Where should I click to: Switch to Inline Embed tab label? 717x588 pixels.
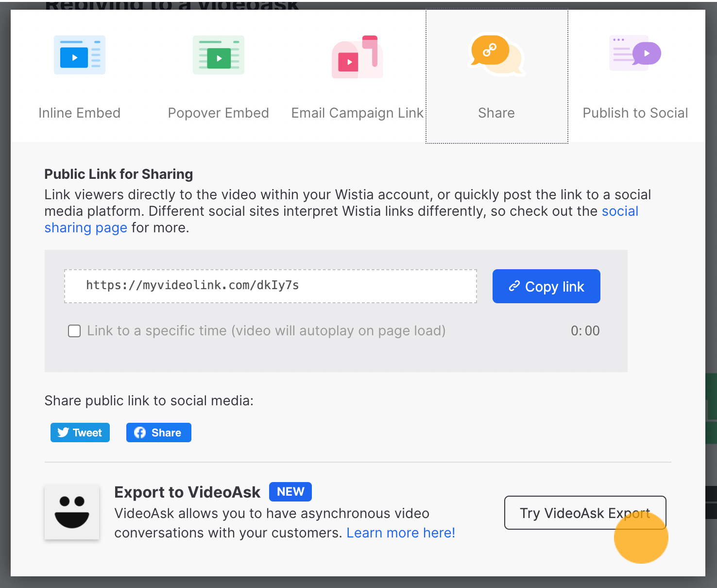pos(80,113)
